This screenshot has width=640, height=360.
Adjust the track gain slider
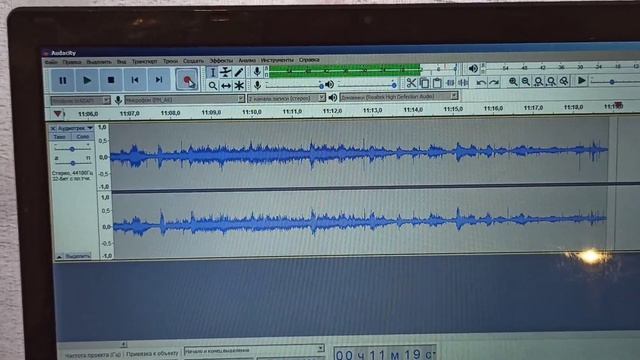[x=72, y=149]
